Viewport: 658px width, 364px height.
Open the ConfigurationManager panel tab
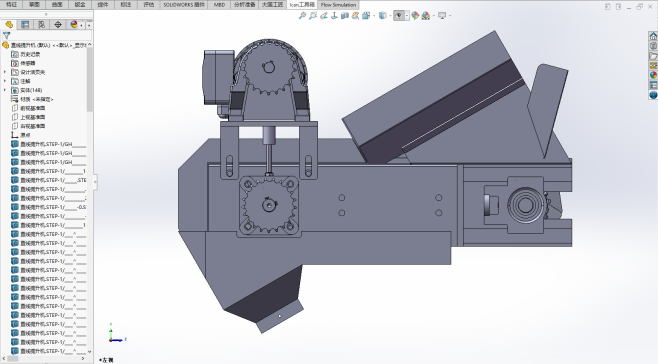[42, 24]
